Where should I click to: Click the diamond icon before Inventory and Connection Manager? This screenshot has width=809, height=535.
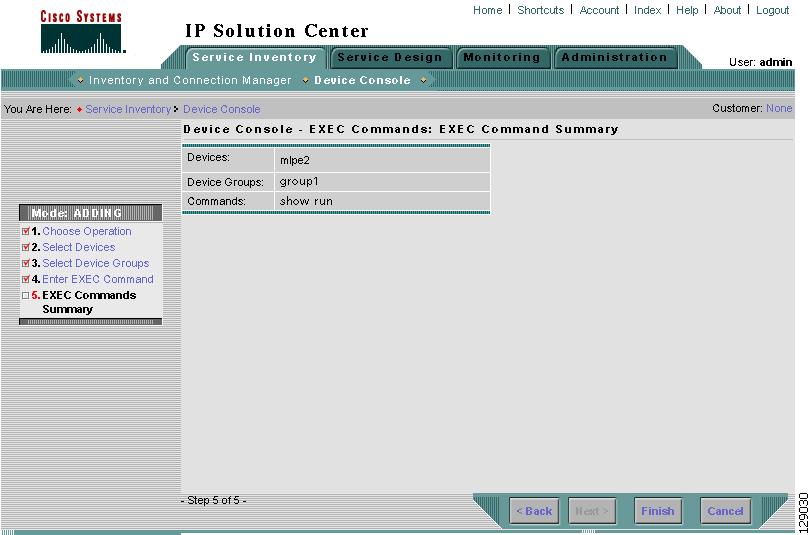coord(80,80)
